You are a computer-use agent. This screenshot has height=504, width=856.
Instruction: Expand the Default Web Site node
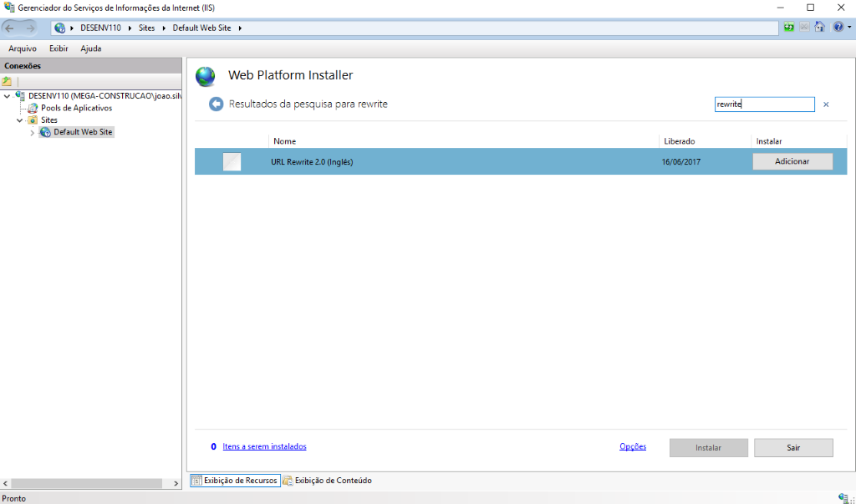pyautogui.click(x=33, y=132)
